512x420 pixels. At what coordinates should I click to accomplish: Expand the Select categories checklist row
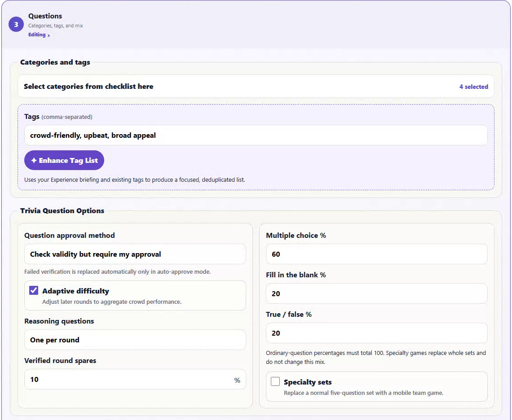pyautogui.click(x=256, y=87)
